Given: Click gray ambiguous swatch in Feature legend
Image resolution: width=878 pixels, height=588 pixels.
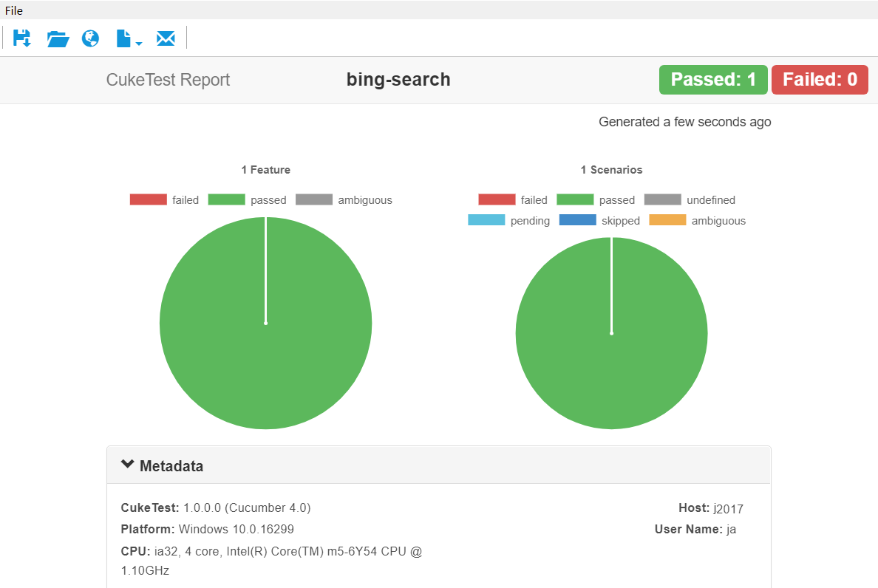Looking at the screenshot, I should 313,200.
